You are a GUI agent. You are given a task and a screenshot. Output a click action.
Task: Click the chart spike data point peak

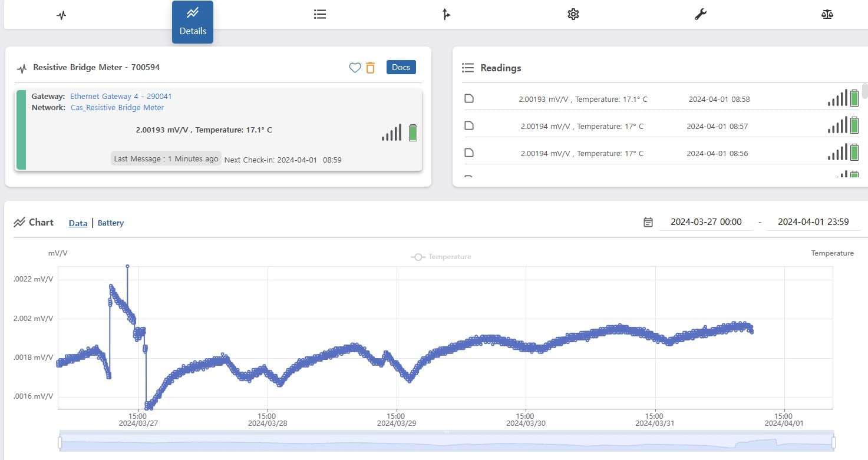[127, 266]
